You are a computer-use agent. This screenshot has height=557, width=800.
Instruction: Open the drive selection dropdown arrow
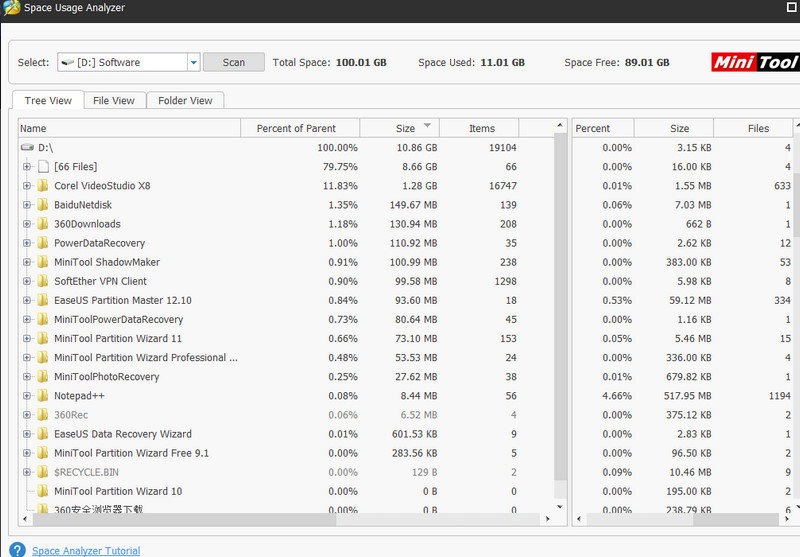pyautogui.click(x=193, y=62)
